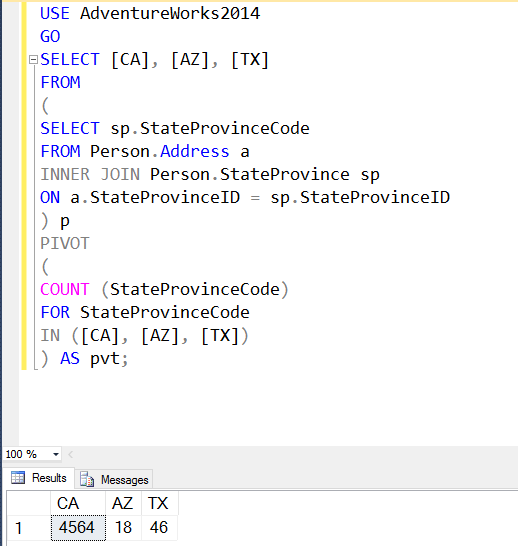Collapse the SELECT statement outline block

pyautogui.click(x=33, y=60)
